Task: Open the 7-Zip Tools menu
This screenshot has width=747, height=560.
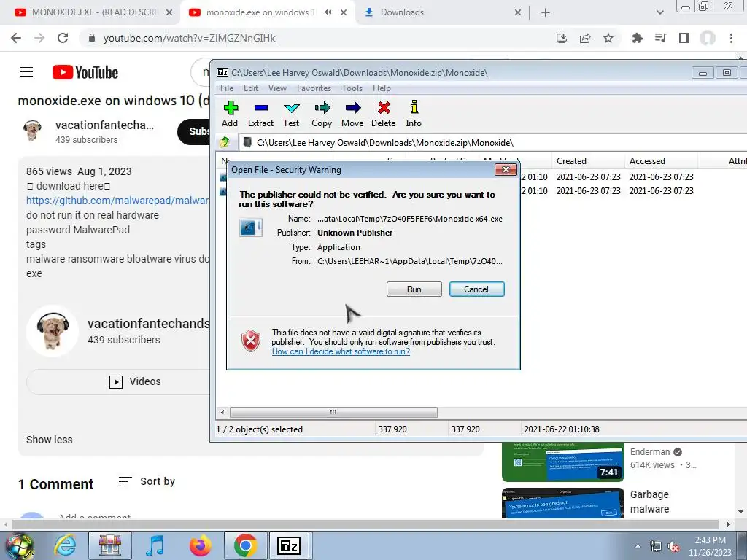Action: point(352,88)
